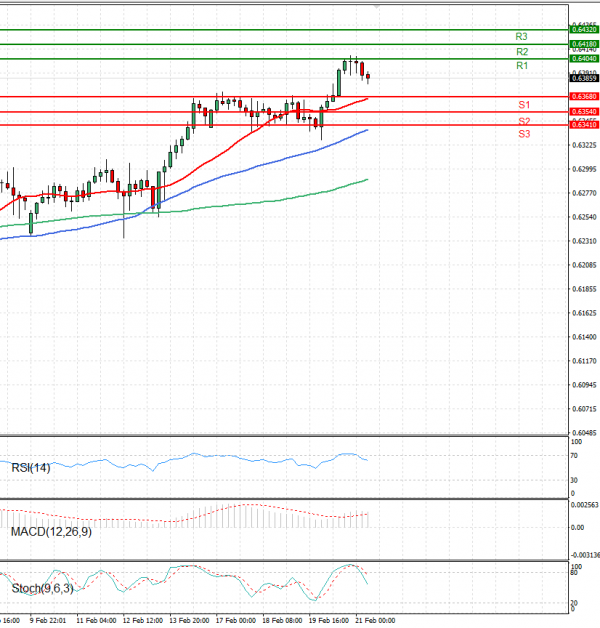Click the RSI scale value 30
The height and width of the screenshot is (628, 600).
click(574, 480)
